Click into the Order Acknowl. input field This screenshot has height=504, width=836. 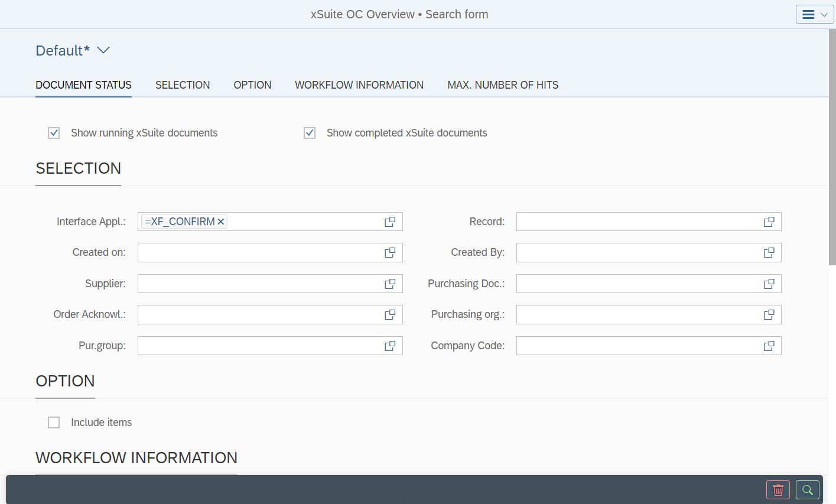[260, 314]
